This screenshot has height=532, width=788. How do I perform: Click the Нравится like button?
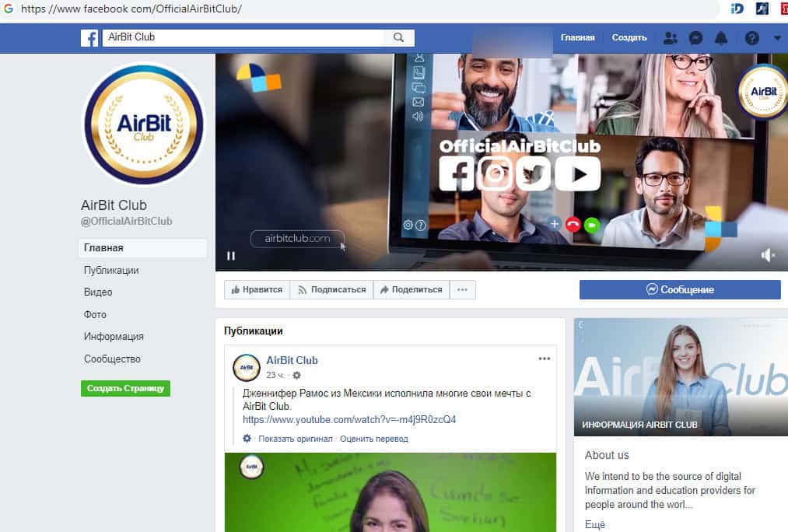pos(257,290)
